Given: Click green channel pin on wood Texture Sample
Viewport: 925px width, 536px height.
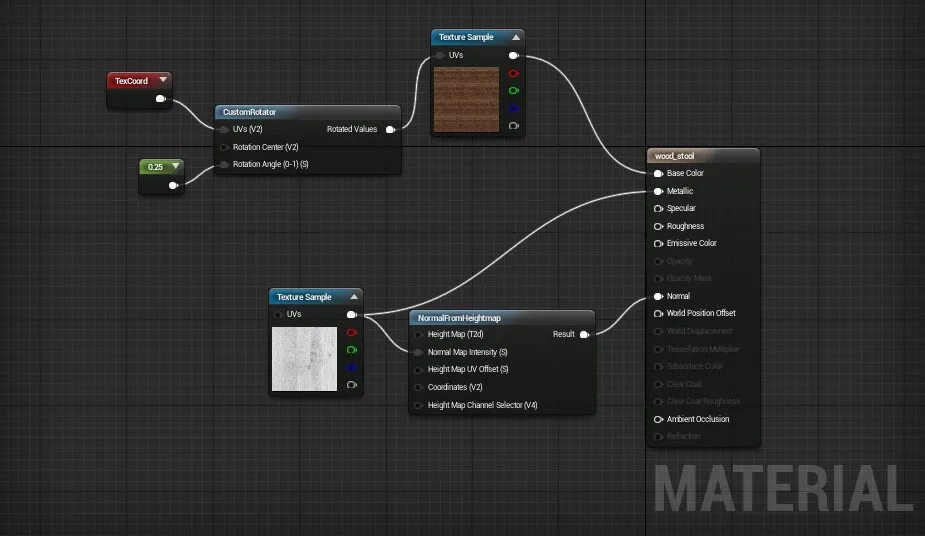Looking at the screenshot, I should [514, 91].
